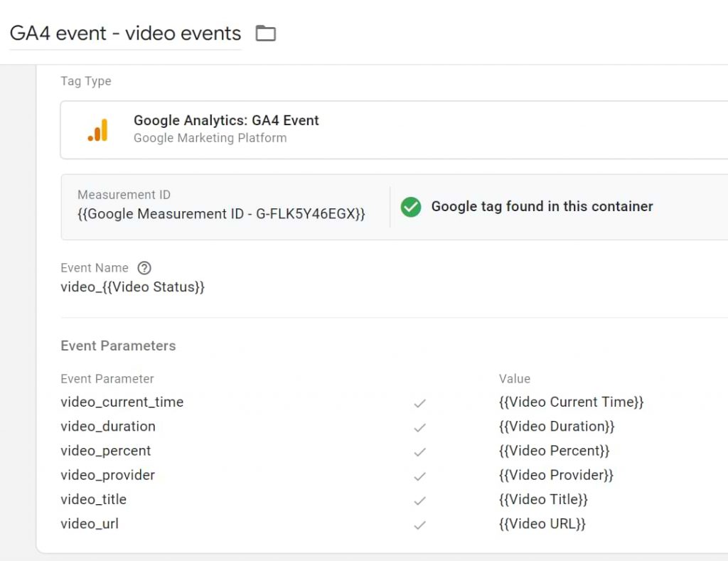Screen dimensions: 728x561
Task: Click the Video Current Time variable value
Action: click(572, 402)
